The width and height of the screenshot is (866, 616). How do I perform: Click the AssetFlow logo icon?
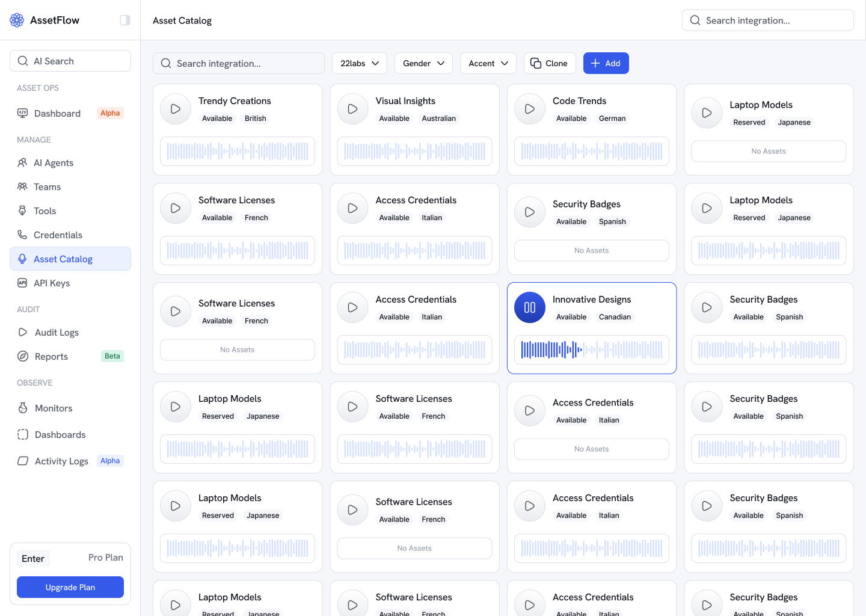17,20
